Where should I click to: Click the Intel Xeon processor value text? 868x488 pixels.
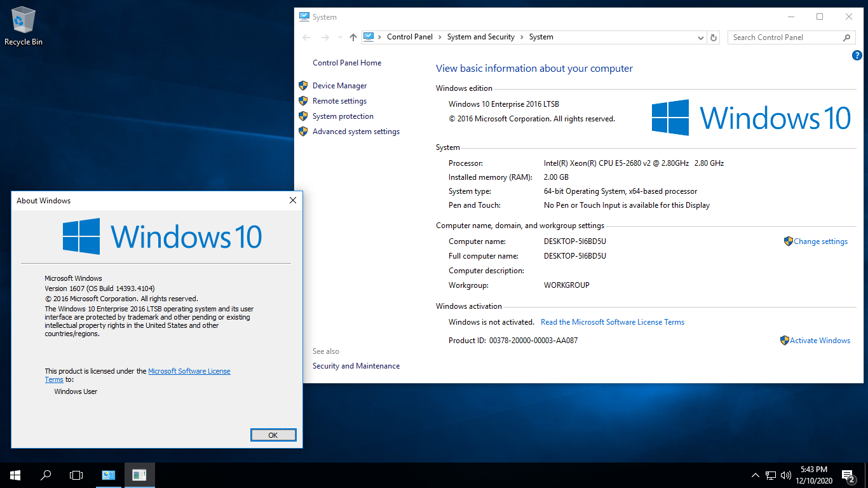click(x=634, y=163)
